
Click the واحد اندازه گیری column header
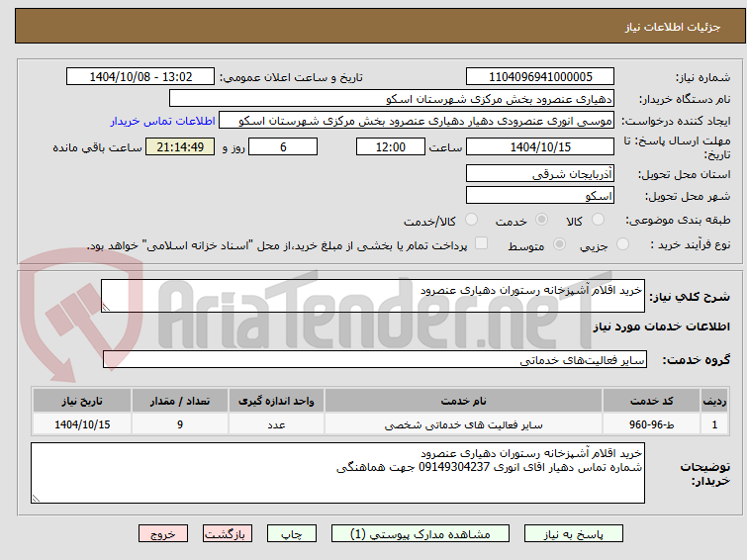(276, 401)
